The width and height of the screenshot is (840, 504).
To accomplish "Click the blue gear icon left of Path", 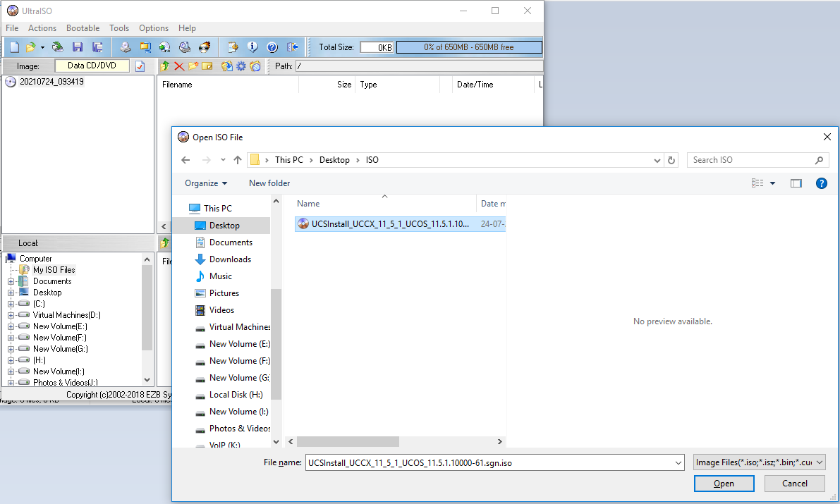I will (x=241, y=66).
